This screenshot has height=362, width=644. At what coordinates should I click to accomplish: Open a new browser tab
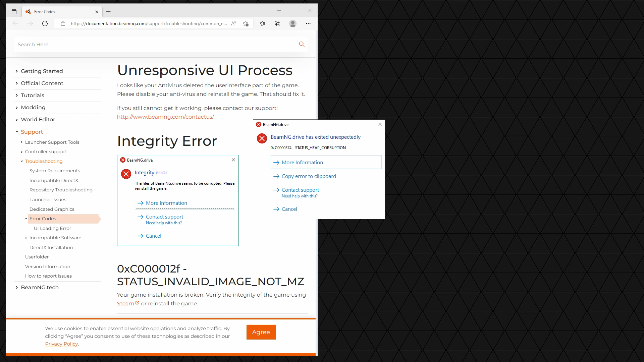pyautogui.click(x=108, y=12)
